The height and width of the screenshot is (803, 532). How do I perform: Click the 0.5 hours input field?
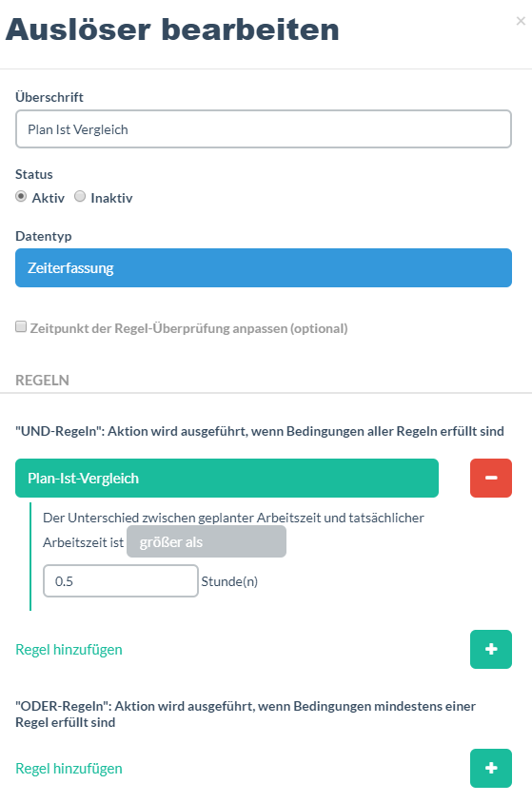(120, 580)
